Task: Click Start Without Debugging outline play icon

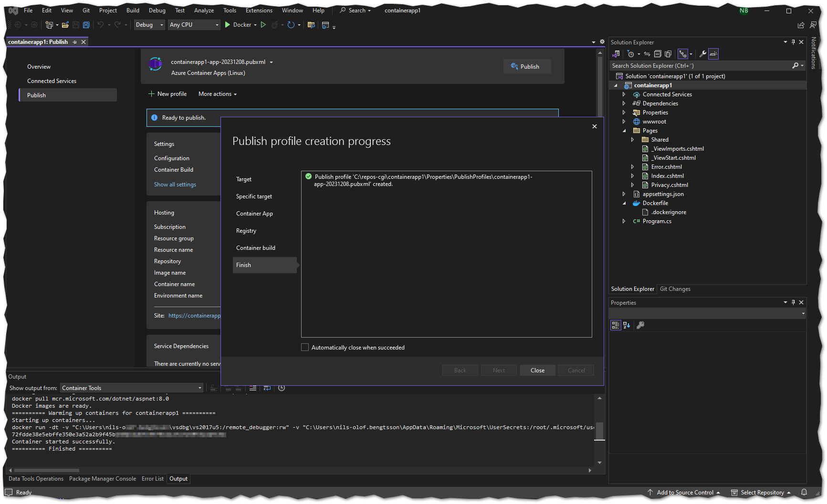Action: click(x=263, y=25)
